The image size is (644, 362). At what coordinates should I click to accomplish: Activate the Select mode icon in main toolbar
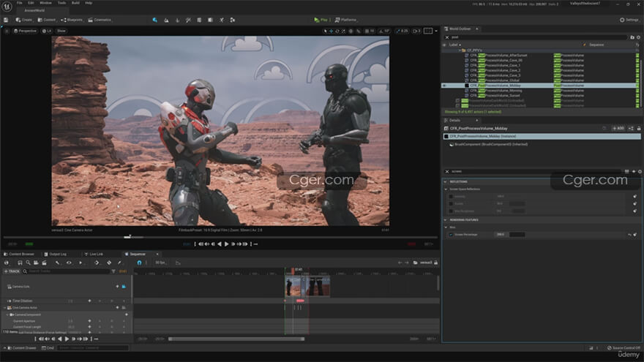tap(155, 20)
